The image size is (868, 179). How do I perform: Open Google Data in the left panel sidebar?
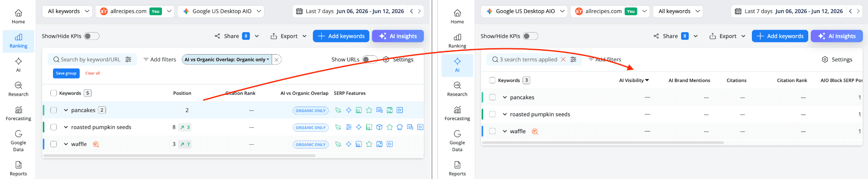coord(18,141)
